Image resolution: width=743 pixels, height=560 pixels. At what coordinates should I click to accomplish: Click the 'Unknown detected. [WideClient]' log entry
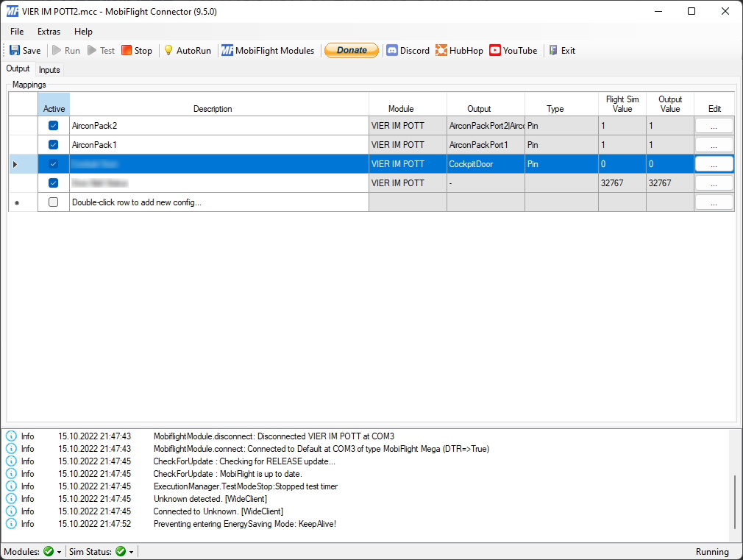coord(210,499)
